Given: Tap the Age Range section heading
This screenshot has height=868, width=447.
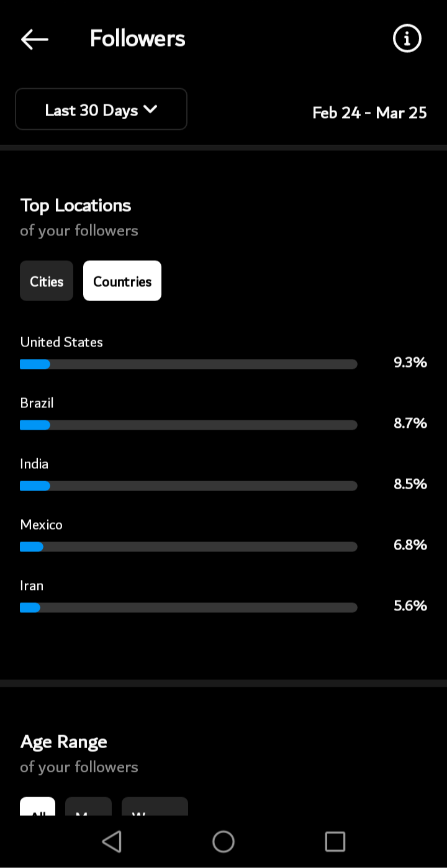Looking at the screenshot, I should pos(63,742).
